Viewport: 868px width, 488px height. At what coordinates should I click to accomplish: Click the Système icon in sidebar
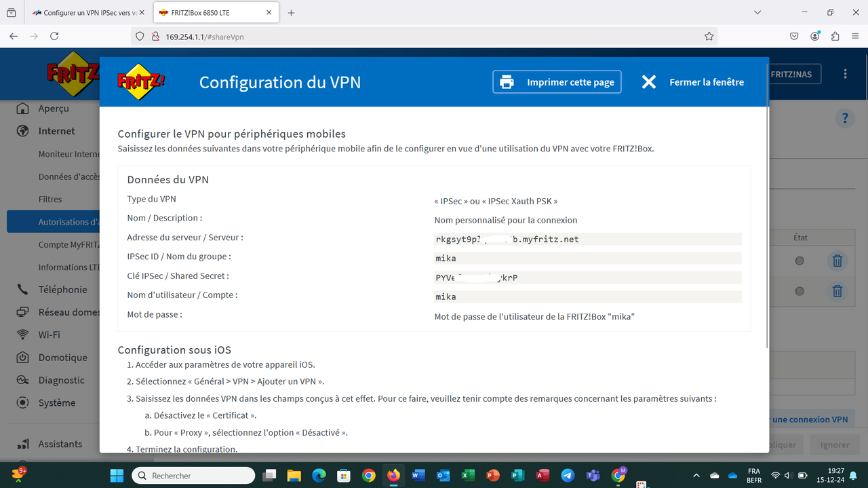[23, 402]
